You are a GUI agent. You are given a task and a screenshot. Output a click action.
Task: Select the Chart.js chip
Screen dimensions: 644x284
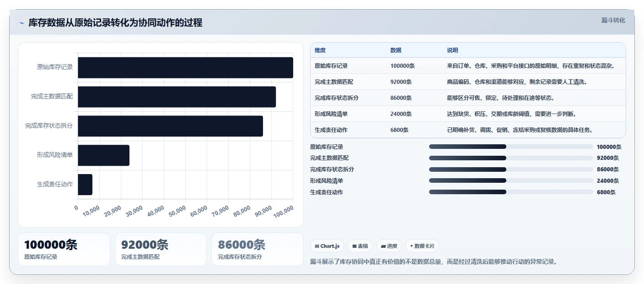pyautogui.click(x=327, y=246)
